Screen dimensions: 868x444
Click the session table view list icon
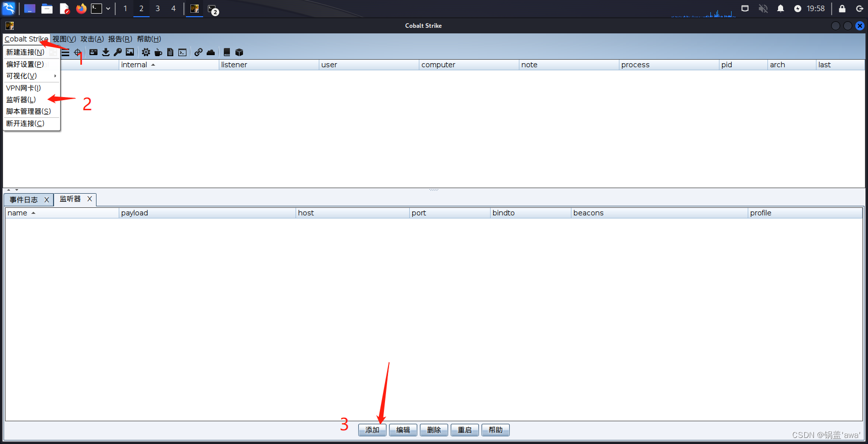[x=65, y=53]
